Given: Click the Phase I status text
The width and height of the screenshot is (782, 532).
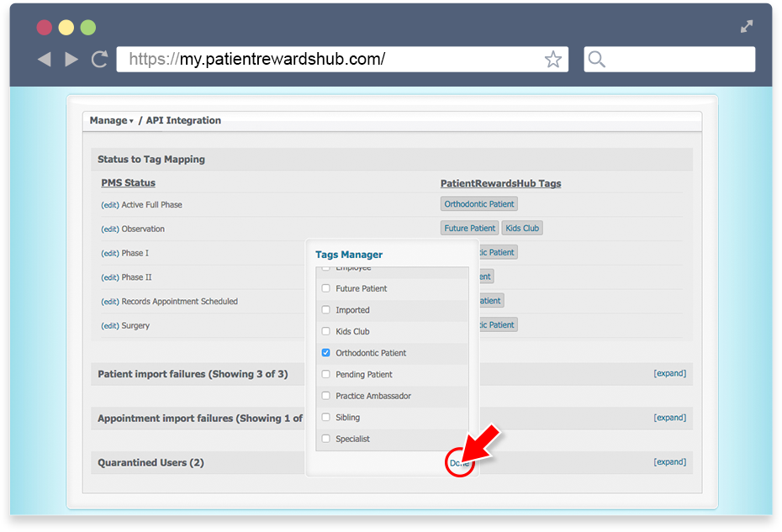Looking at the screenshot, I should [x=135, y=253].
